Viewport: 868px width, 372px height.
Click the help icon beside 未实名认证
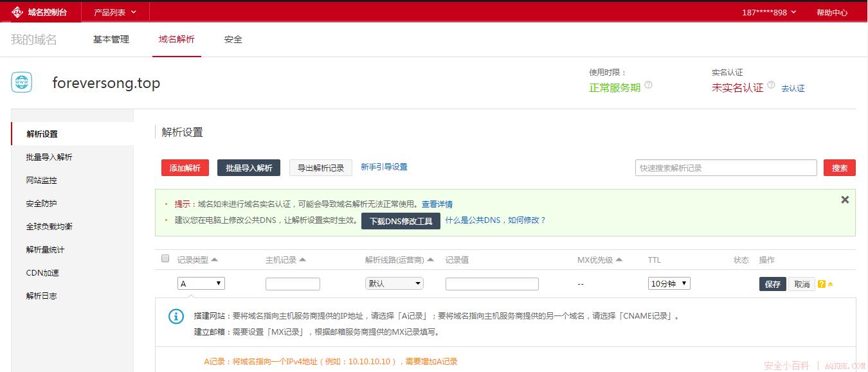click(771, 85)
